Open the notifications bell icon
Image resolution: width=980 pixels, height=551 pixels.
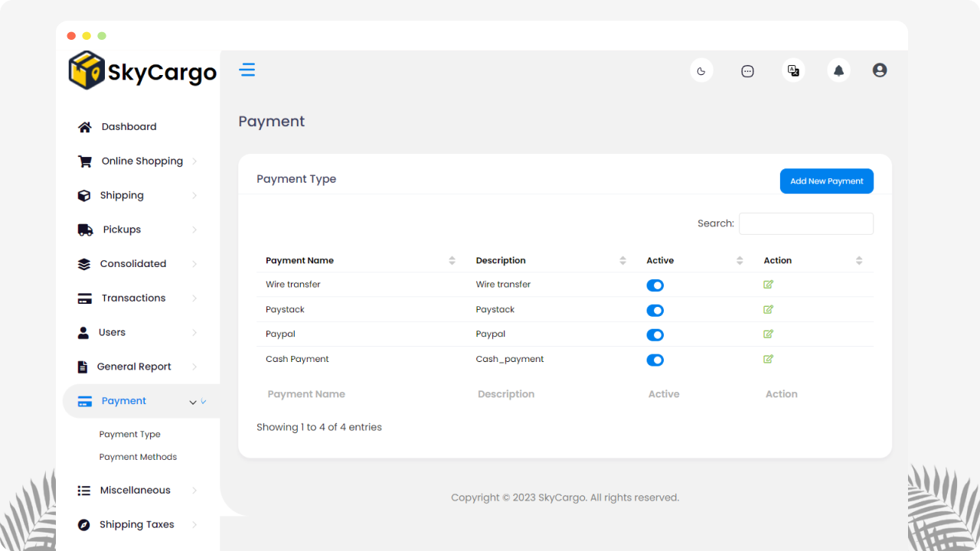(838, 70)
